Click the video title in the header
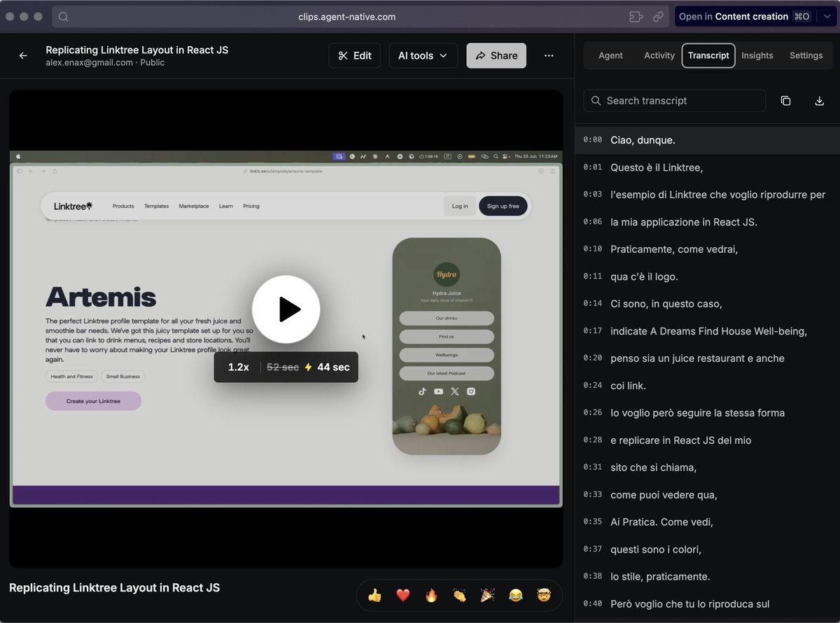Image resolution: width=840 pixels, height=623 pixels. (137, 50)
